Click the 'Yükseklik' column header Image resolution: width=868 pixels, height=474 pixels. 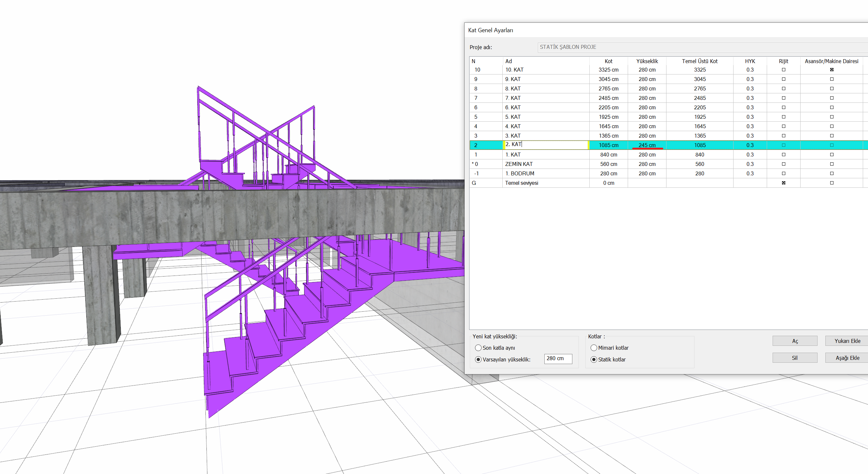tap(647, 61)
